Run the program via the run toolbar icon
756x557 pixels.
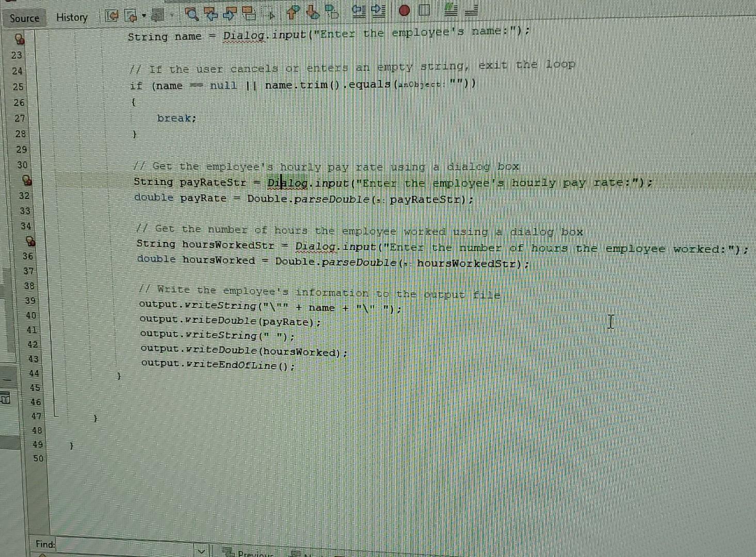[x=312, y=13]
